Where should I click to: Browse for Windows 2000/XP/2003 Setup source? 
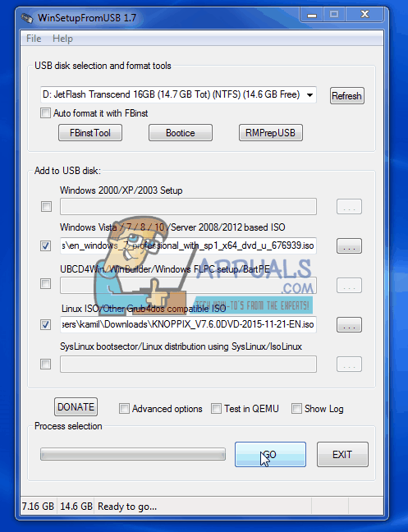(349, 207)
